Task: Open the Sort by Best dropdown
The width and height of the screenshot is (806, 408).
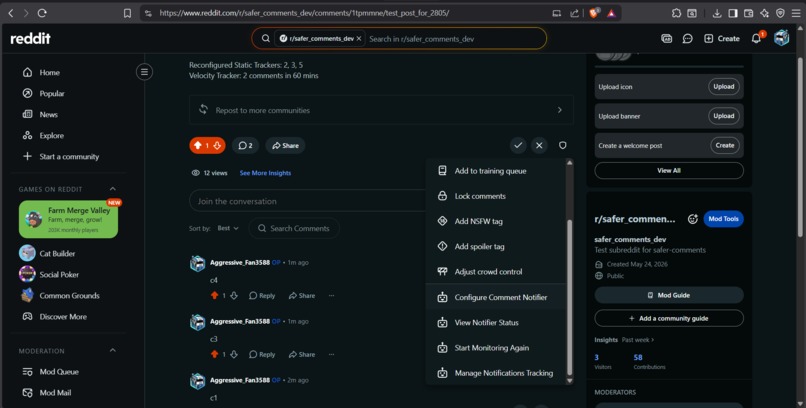Action: pyautogui.click(x=228, y=228)
